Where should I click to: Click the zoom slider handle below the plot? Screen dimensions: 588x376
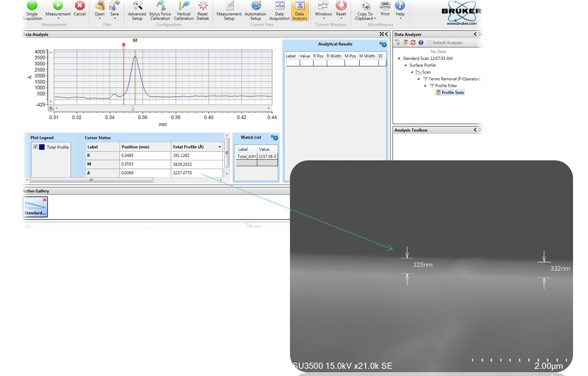click(x=133, y=108)
